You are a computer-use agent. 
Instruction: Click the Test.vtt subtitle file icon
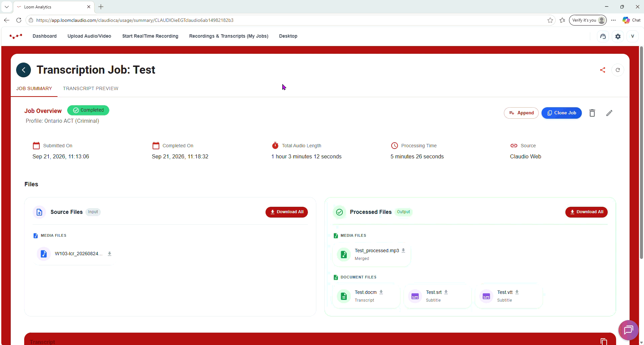[x=486, y=296]
